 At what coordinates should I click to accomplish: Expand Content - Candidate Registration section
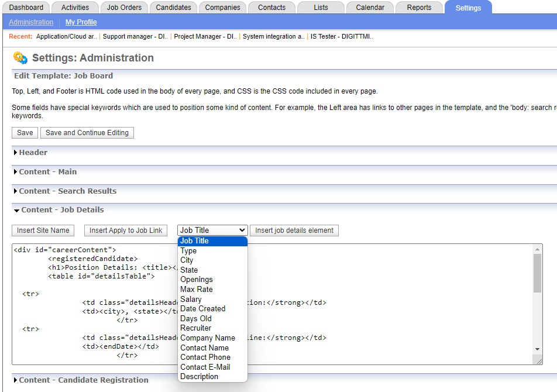83,380
